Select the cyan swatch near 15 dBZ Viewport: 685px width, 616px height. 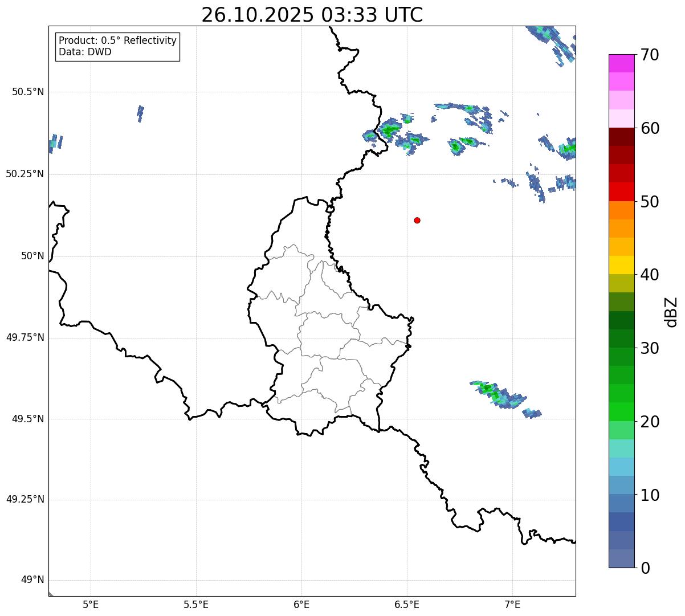click(x=621, y=467)
